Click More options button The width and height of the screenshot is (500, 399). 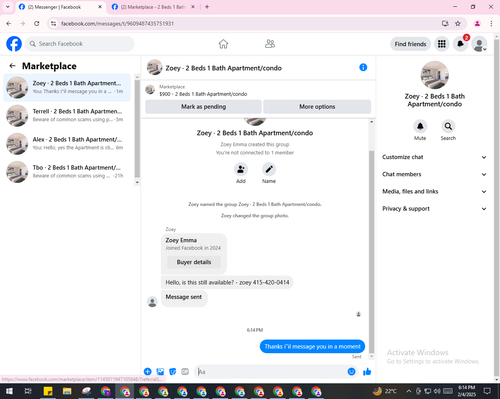[317, 107]
